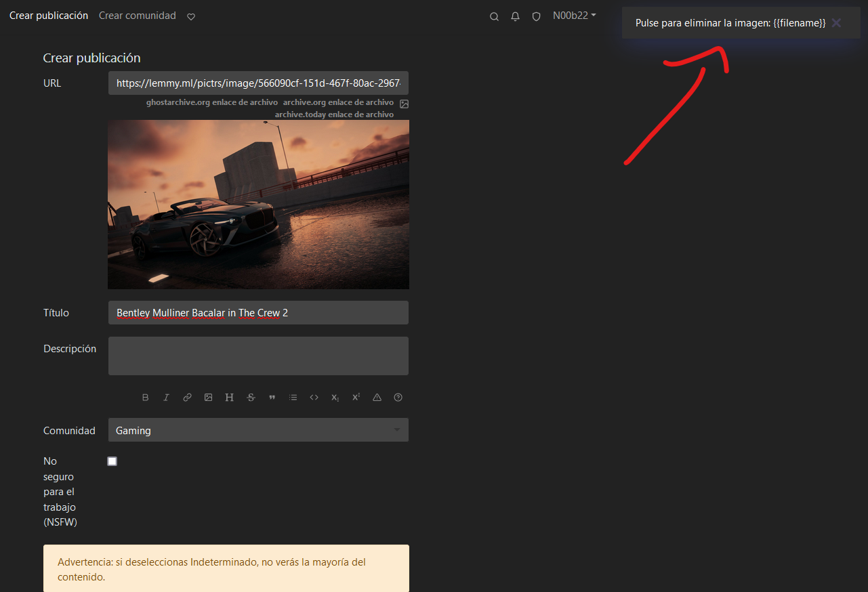Add a spoiler using warning triangle icon

tap(377, 398)
